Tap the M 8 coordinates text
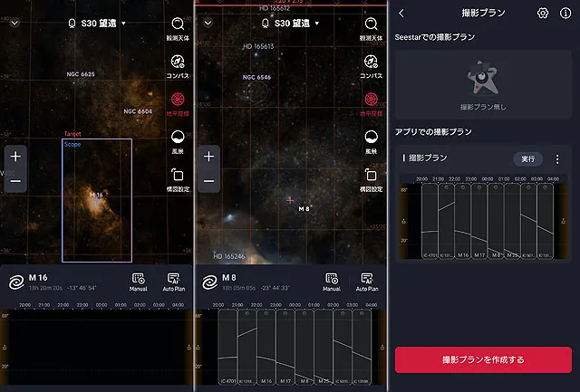This screenshot has width=580, height=392. tap(256, 288)
